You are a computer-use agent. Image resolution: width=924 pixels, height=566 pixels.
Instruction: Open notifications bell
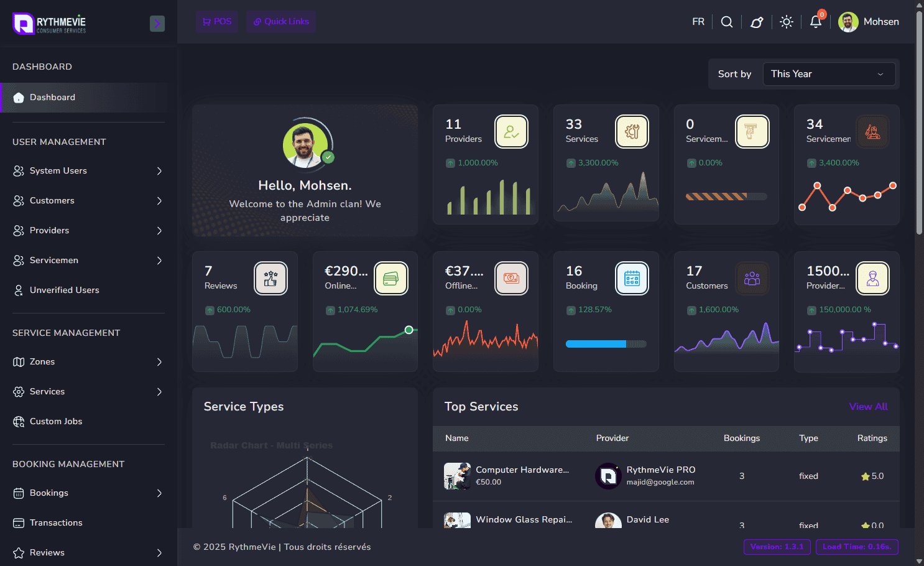click(816, 22)
